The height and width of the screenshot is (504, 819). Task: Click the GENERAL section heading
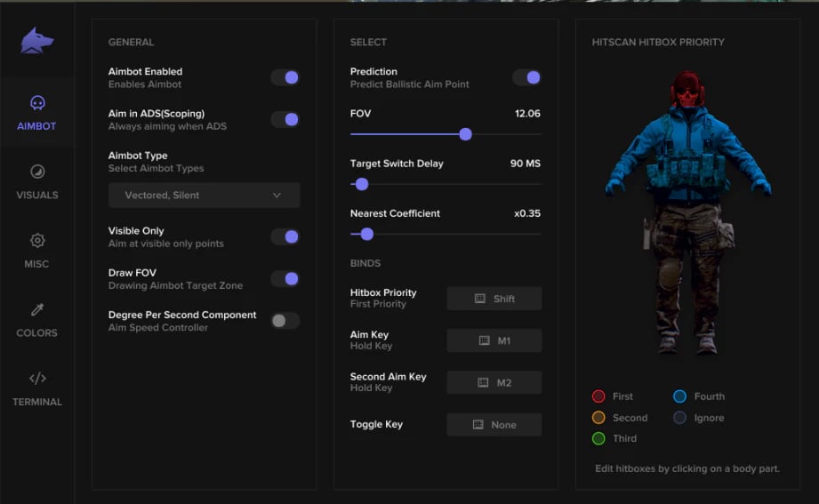pos(131,43)
